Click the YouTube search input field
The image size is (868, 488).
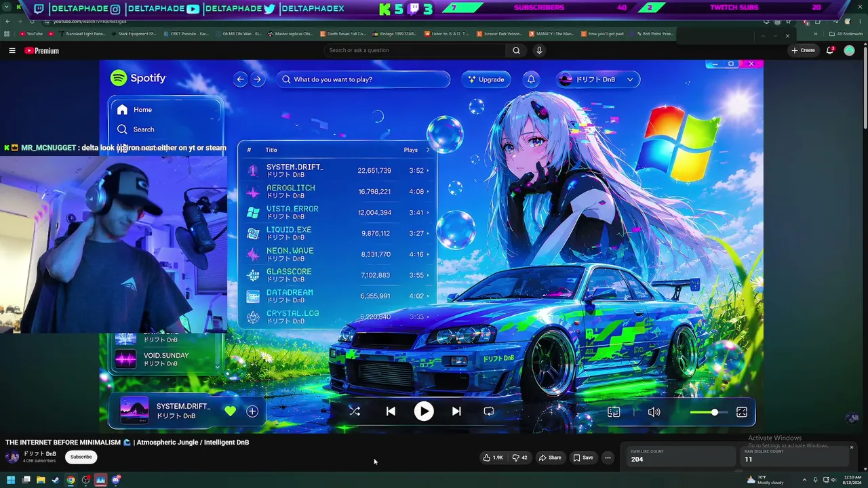click(x=415, y=51)
